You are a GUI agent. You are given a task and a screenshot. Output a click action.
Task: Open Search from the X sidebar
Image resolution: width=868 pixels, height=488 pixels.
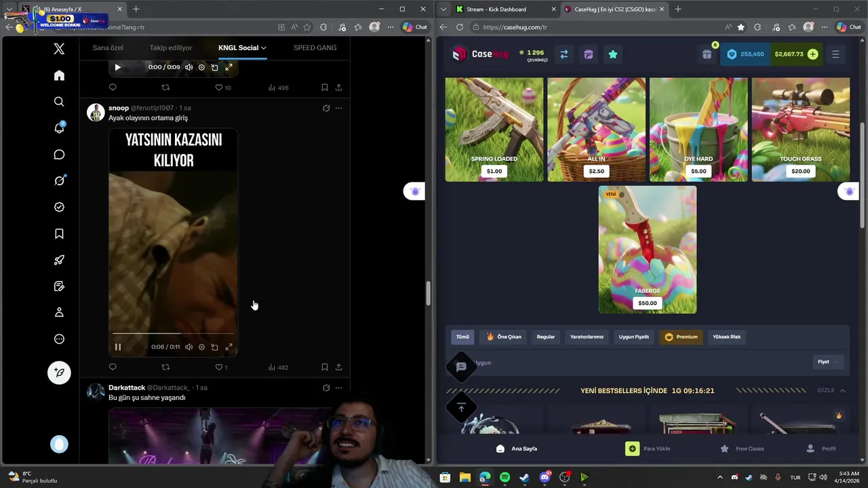(59, 102)
